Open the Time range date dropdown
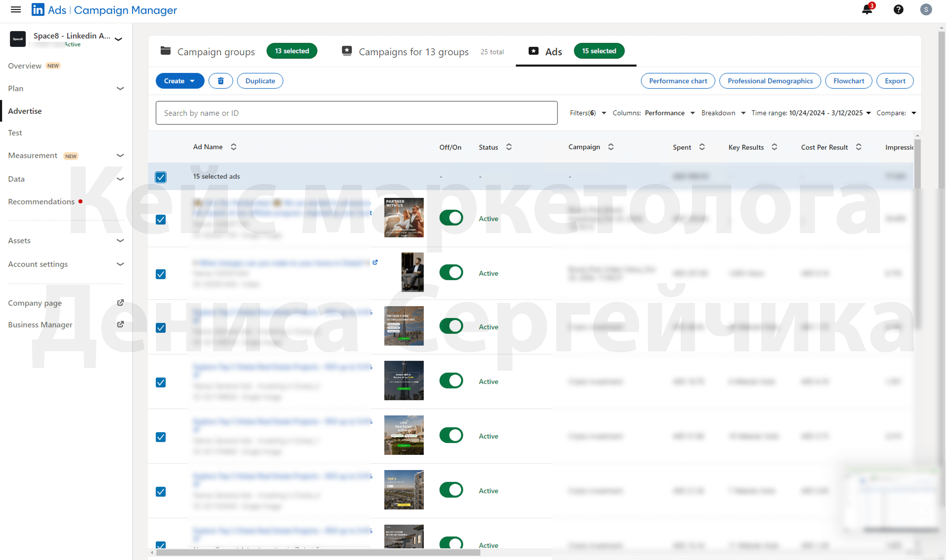The height and width of the screenshot is (560, 946). [811, 113]
